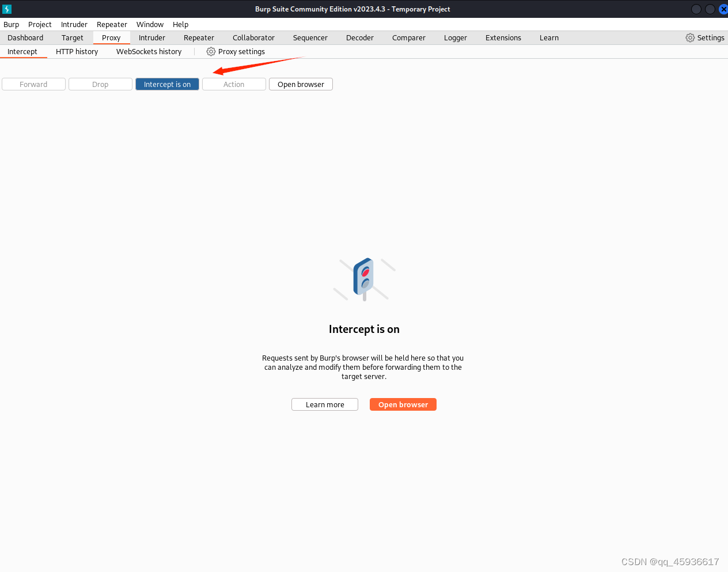Open the Learn tab

point(549,37)
